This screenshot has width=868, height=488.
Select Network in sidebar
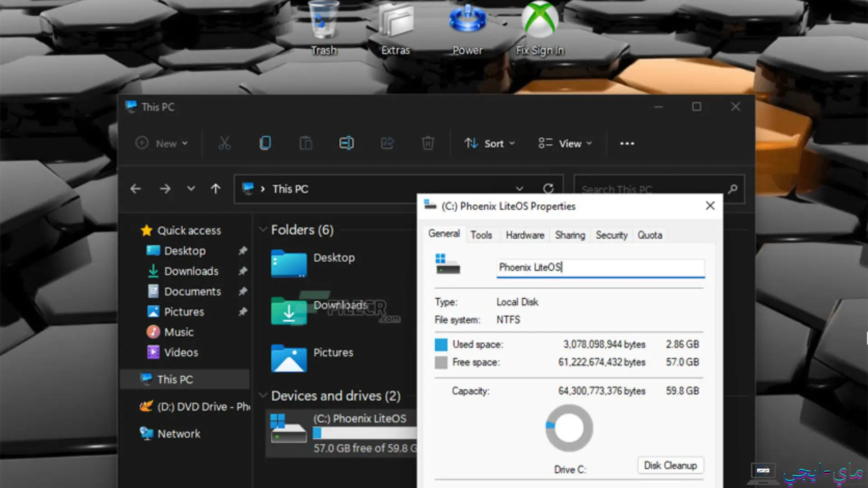pos(170,434)
